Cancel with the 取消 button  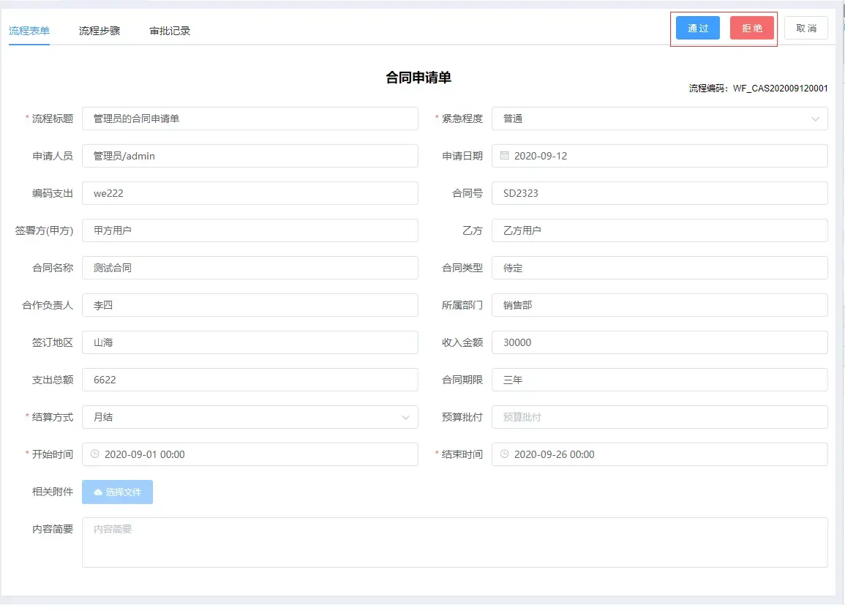[805, 27]
